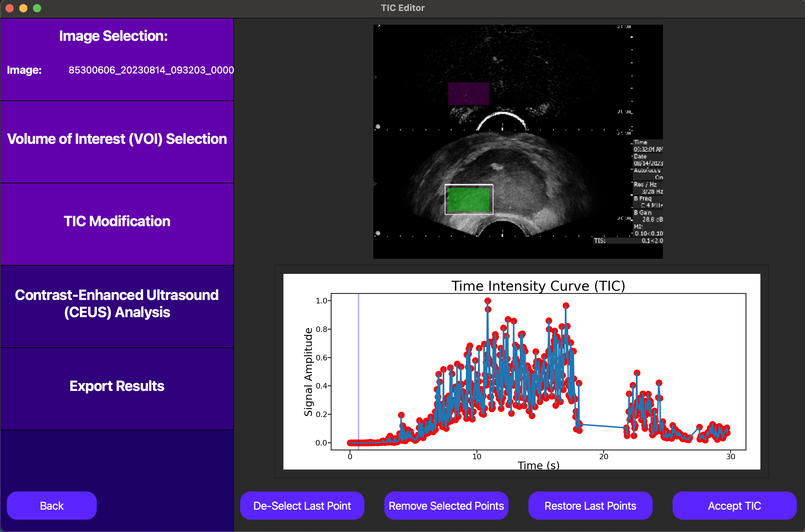Screen dimensions: 805x532
Task: Click the Accept TIC button
Action: 734,506
